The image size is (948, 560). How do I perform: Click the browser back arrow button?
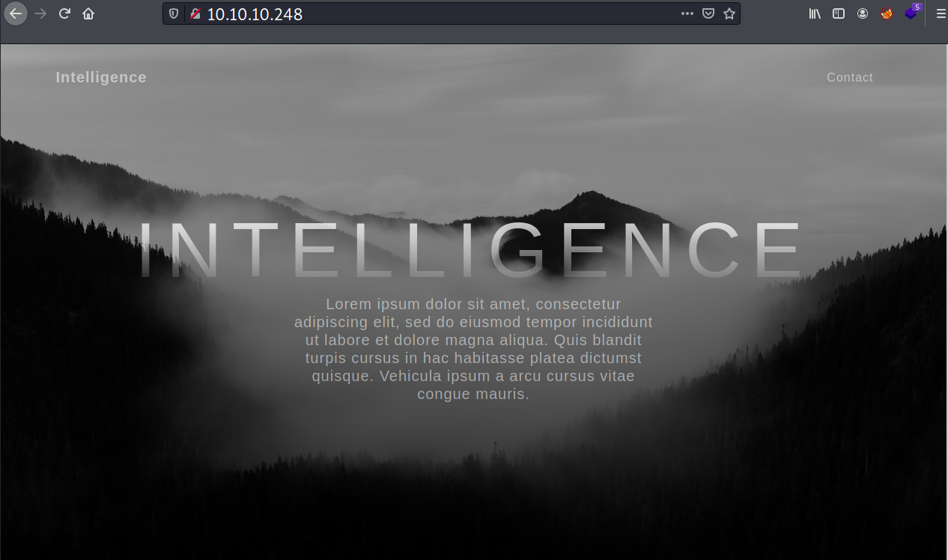pos(15,13)
